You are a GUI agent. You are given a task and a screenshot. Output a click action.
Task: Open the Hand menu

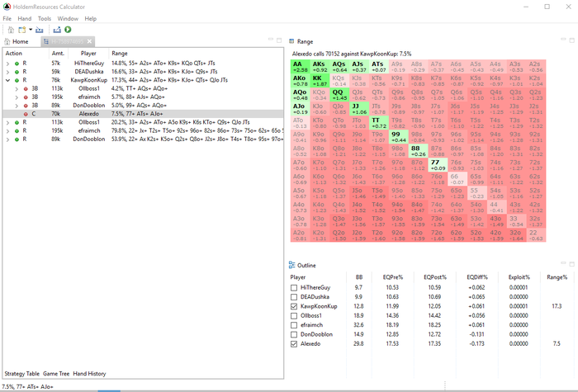pos(24,18)
